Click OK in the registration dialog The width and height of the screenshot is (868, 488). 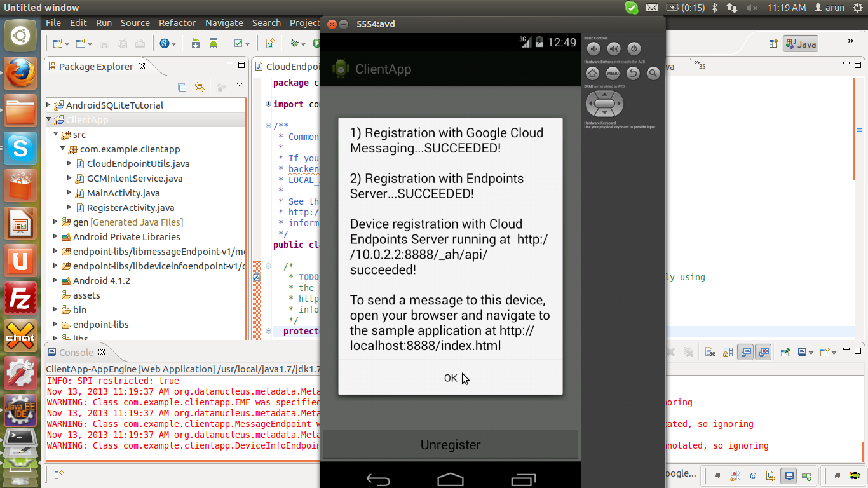(451, 378)
